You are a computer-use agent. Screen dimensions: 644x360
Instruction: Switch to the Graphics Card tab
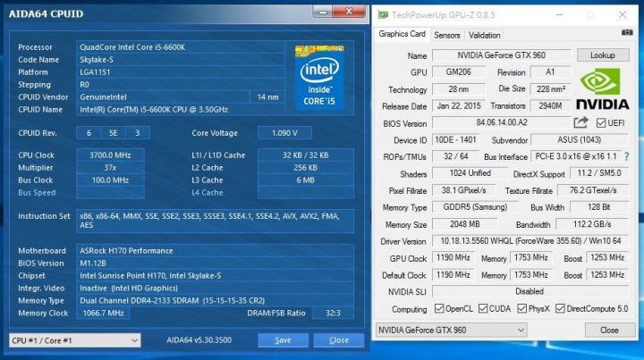[x=402, y=34]
